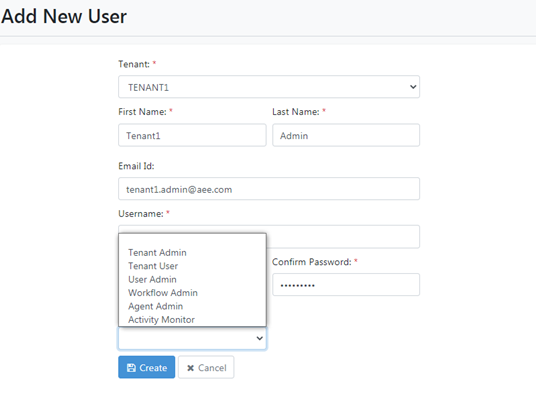The width and height of the screenshot is (536, 393).
Task: Focus the Last Name field containing Admin
Action: tap(346, 135)
